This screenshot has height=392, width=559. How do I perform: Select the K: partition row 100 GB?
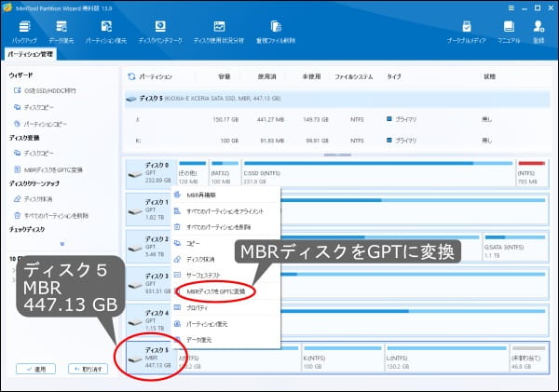click(337, 141)
